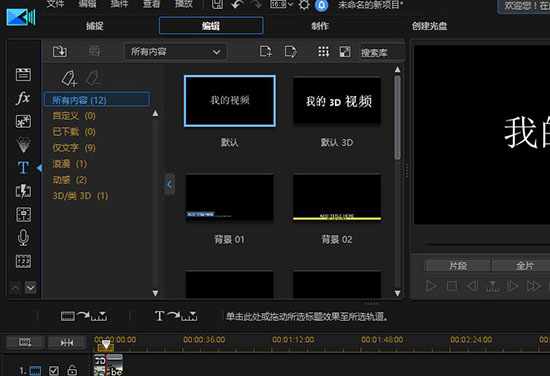The image size is (550, 376).
Task: Open the Audio Mixing Room icon
Action: point(23,214)
